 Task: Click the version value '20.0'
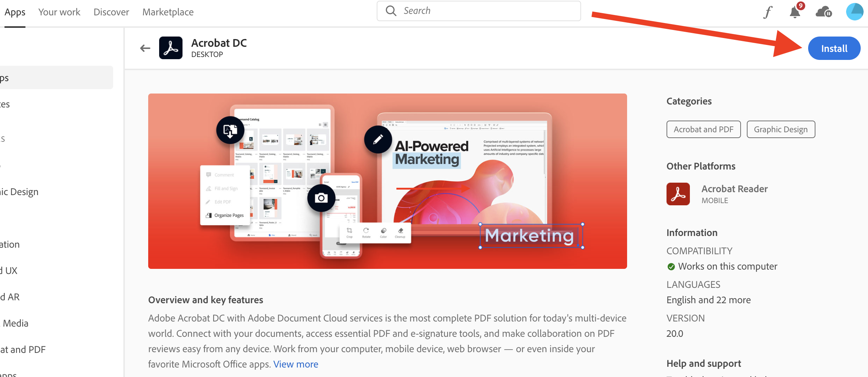coord(675,334)
